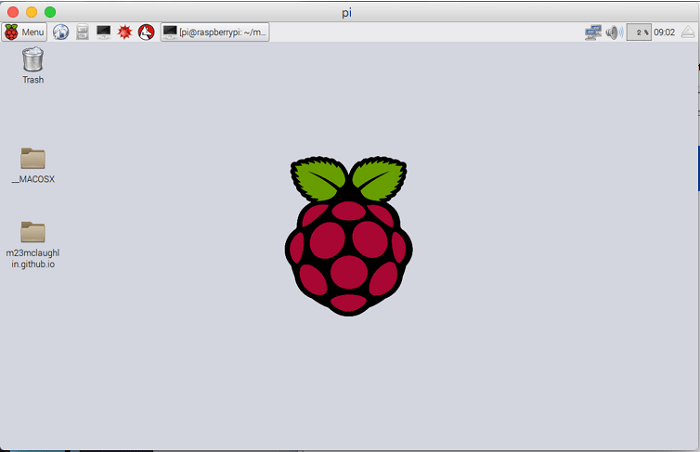Launch the web browser from the panel
The height and width of the screenshot is (452, 700).
point(61,32)
